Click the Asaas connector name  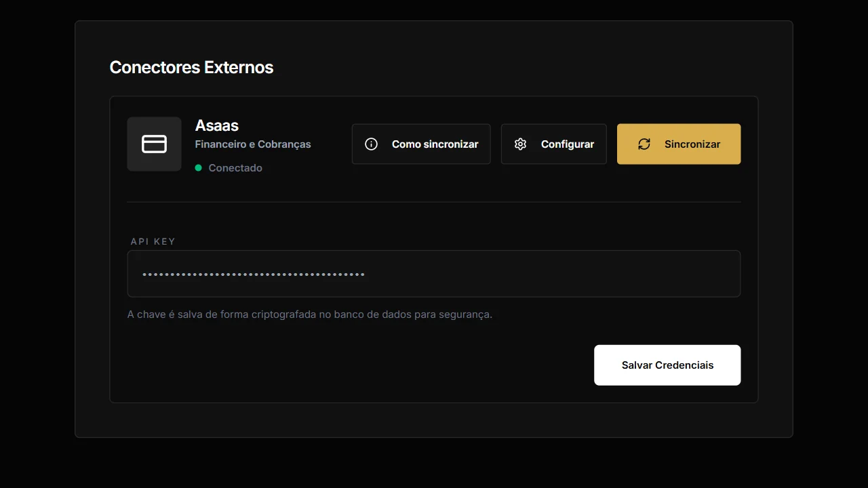tap(217, 125)
